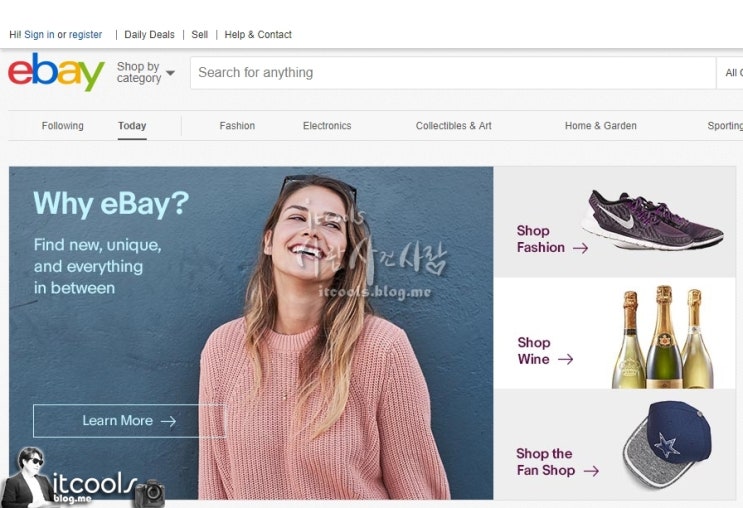Viewport: 743px width, 508px height.
Task: Open the Sell page link
Action: [x=199, y=35]
